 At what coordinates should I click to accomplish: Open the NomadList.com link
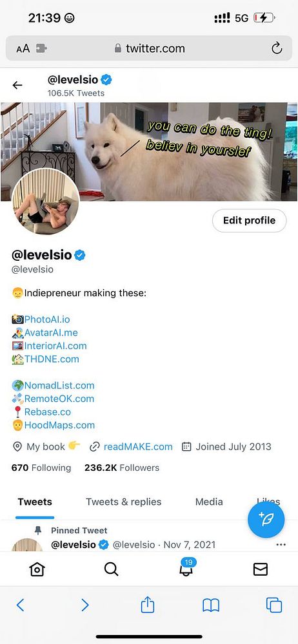point(59,385)
